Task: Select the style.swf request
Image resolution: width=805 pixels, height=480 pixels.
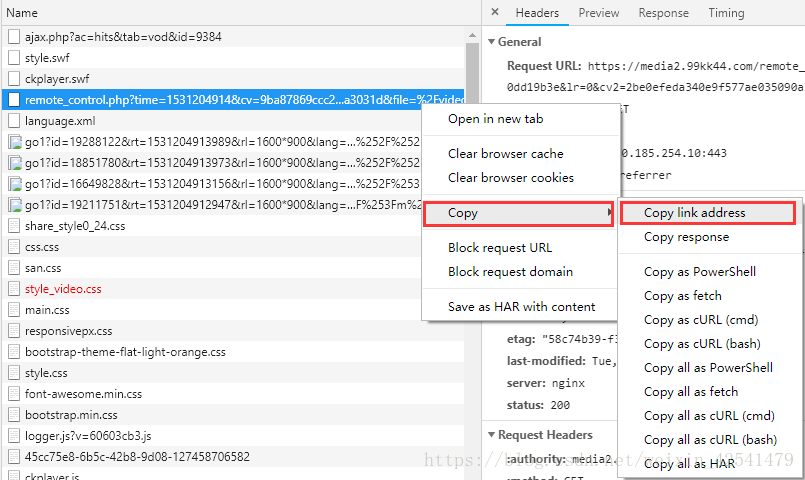Action: coord(234,57)
